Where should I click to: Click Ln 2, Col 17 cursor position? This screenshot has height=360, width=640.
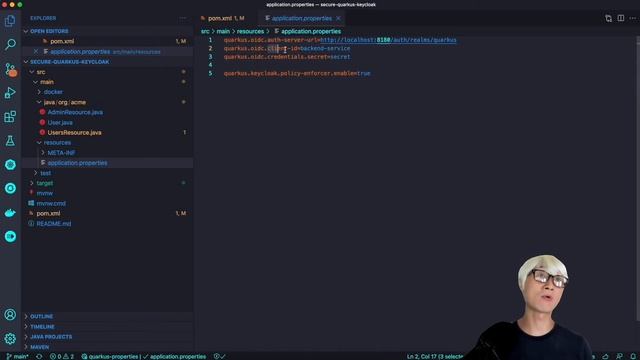435,356
